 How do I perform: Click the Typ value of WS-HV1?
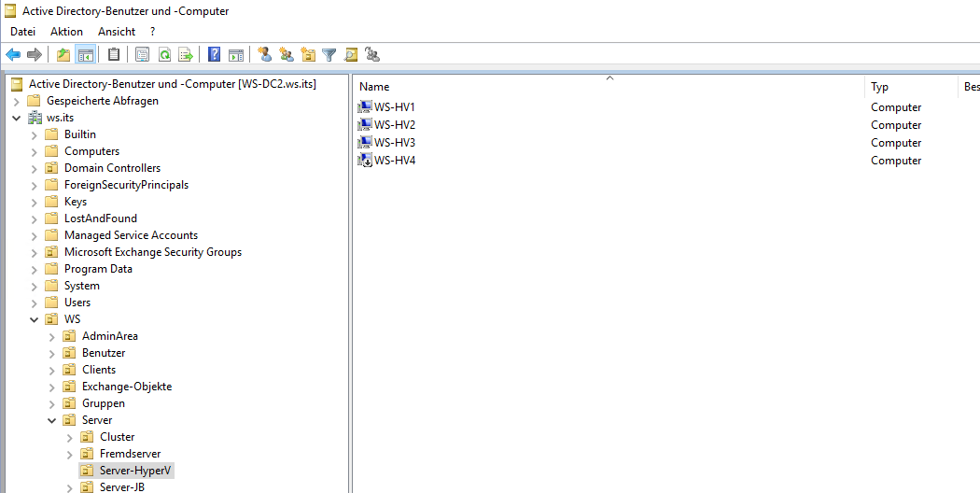click(896, 107)
